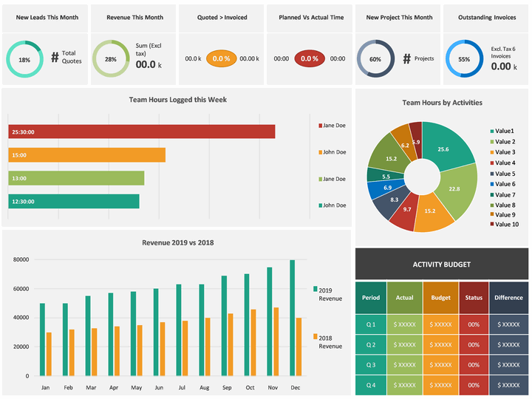
Task: Click the Difference column header
Action: pyautogui.click(x=508, y=298)
